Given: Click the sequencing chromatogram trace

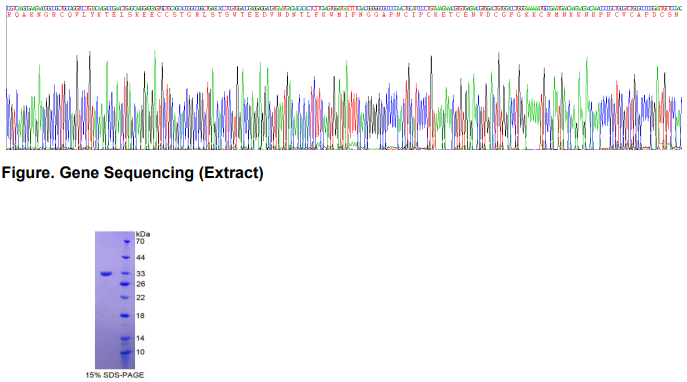Looking at the screenshot, I should point(344,100).
